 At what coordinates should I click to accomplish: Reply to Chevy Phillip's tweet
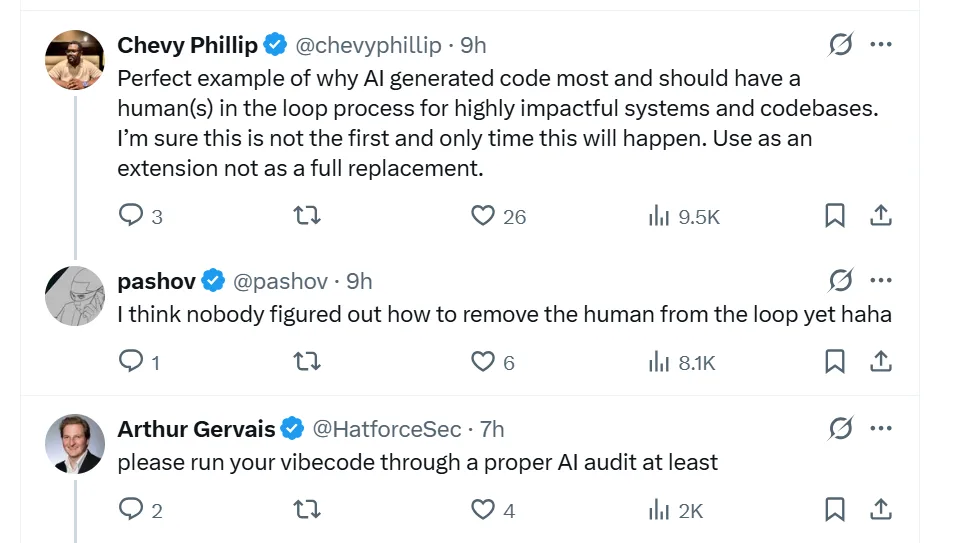pyautogui.click(x=132, y=216)
